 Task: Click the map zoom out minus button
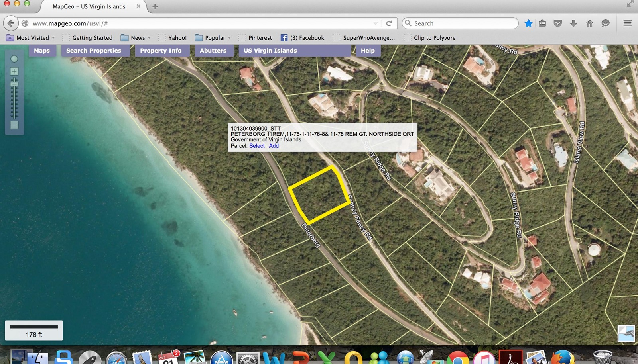click(x=14, y=125)
